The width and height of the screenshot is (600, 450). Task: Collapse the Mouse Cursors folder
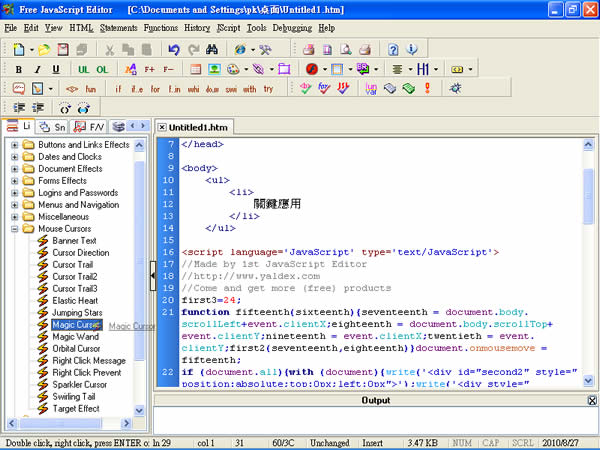tap(15, 229)
